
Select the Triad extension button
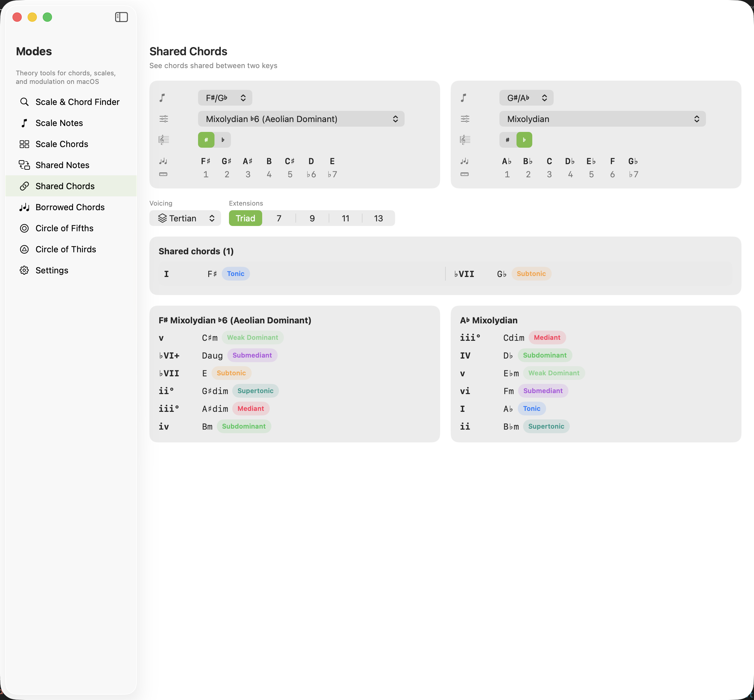245,218
